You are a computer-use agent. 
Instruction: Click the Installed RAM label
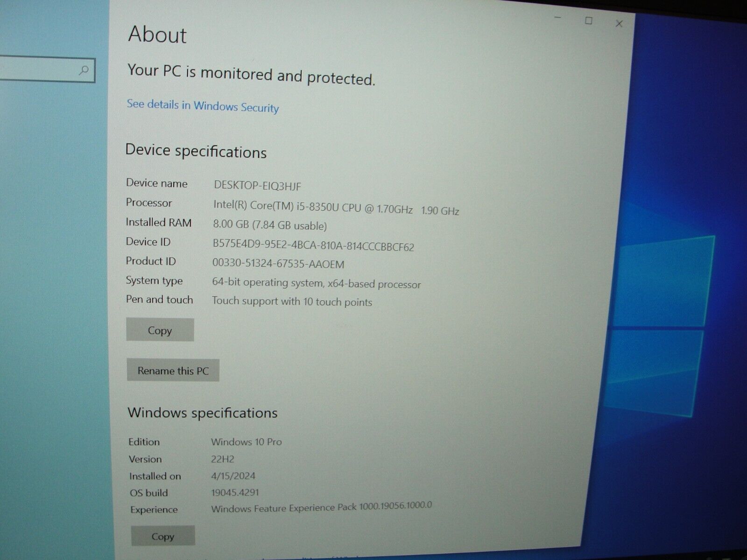(x=159, y=223)
